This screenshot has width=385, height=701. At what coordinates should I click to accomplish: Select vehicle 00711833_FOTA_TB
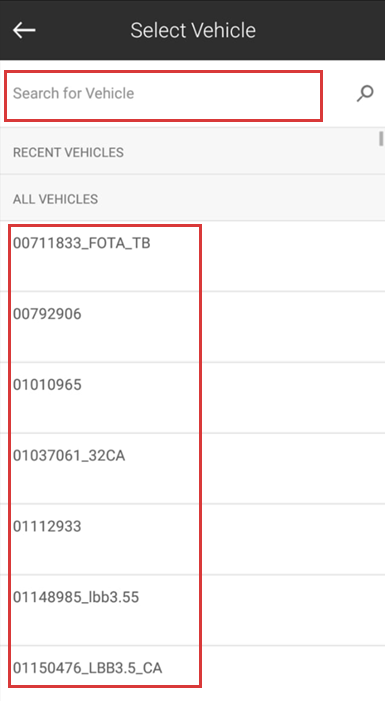pos(192,256)
